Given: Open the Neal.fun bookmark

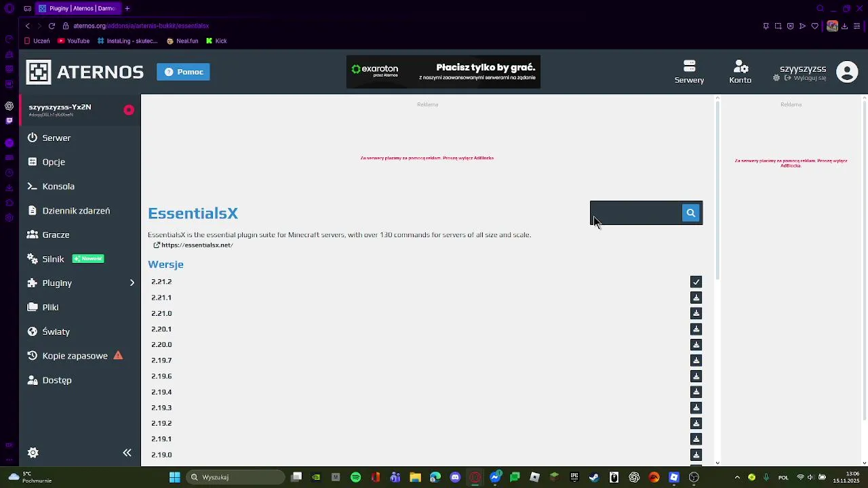Looking at the screenshot, I should point(182,41).
